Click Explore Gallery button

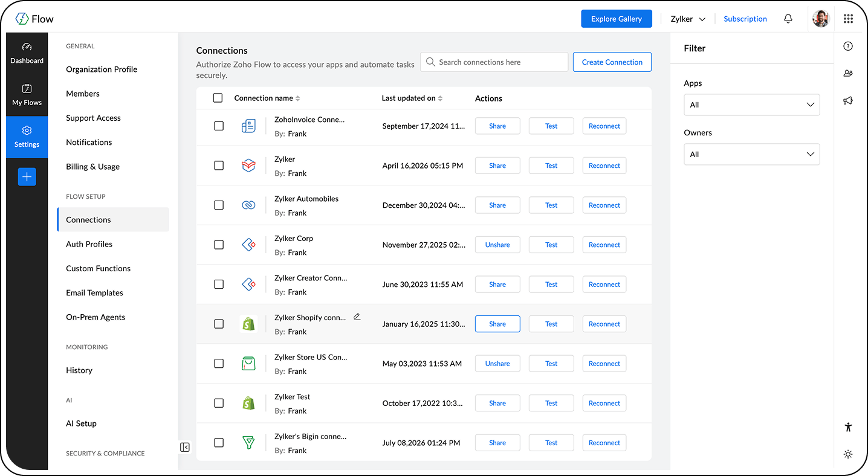617,19
